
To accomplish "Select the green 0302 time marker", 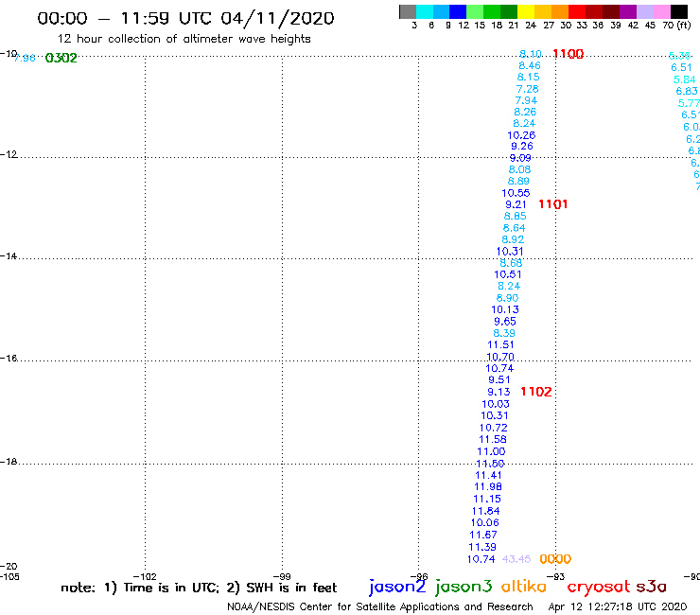I will [61, 58].
